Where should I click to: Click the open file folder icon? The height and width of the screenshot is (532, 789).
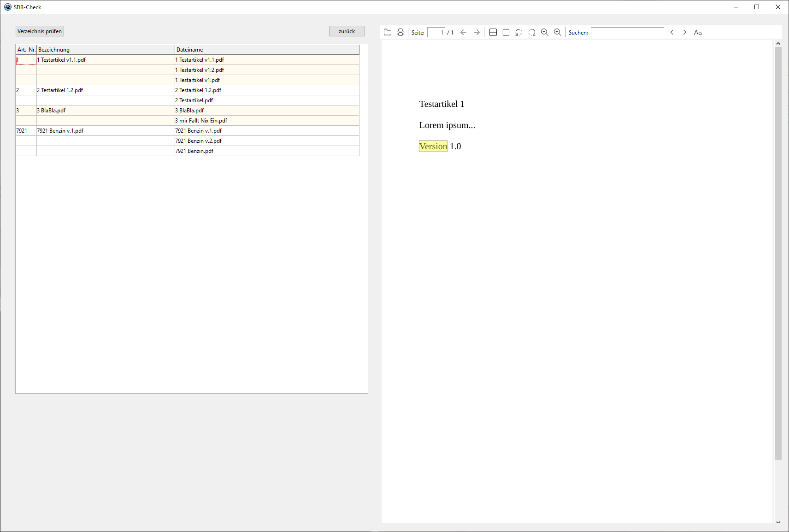click(x=388, y=32)
